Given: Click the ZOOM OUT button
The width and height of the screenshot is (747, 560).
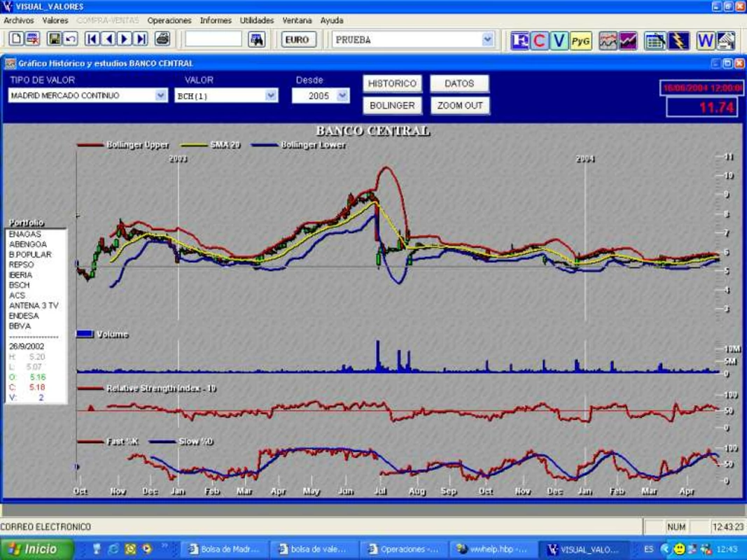Looking at the screenshot, I should [x=460, y=106].
